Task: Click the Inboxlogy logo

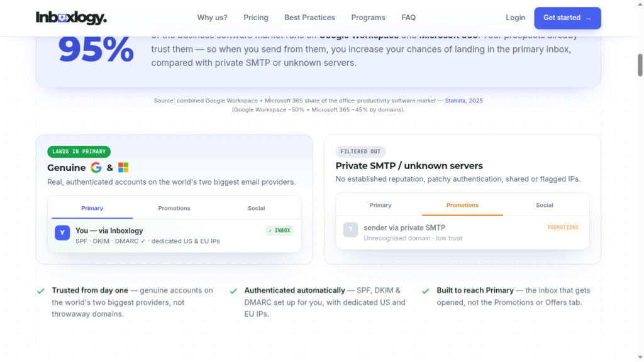Action: tap(71, 18)
